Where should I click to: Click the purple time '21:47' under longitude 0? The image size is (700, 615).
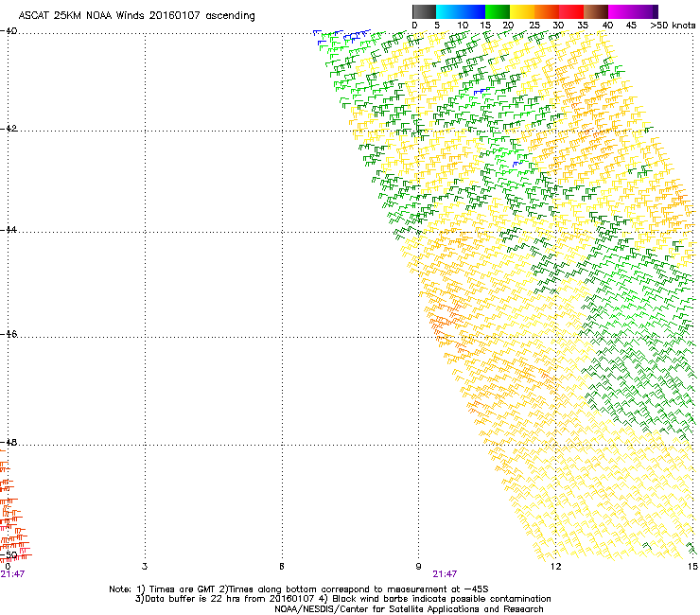click(12, 574)
